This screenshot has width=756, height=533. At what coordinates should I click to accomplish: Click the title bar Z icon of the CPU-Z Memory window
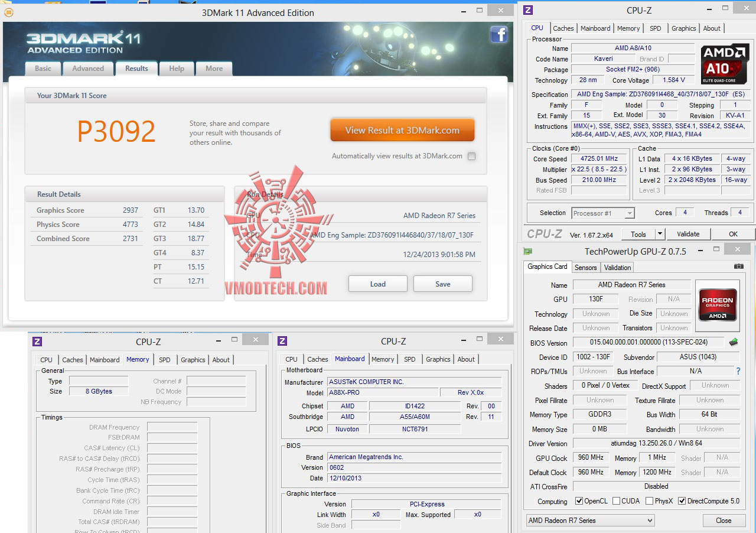(x=37, y=341)
